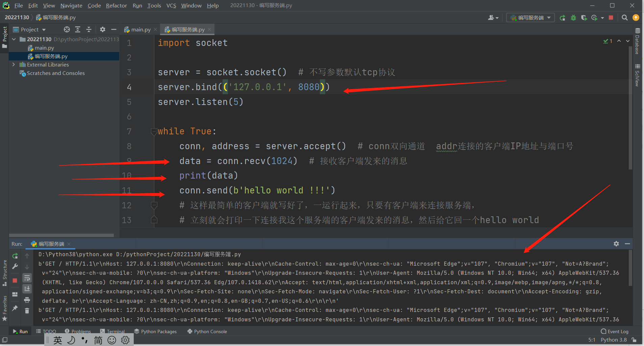Open Project panel gear options

click(x=103, y=29)
